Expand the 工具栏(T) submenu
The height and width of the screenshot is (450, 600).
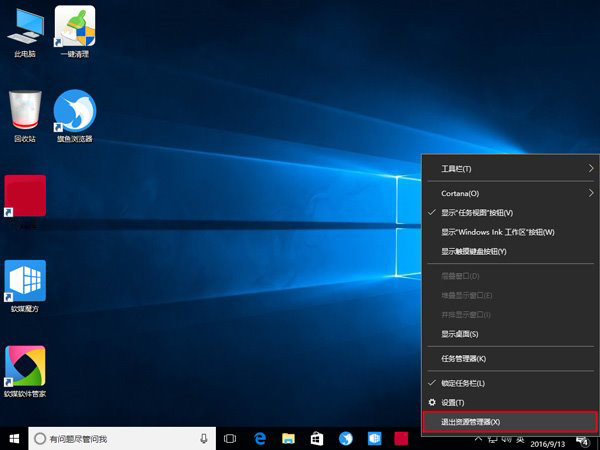(510, 169)
